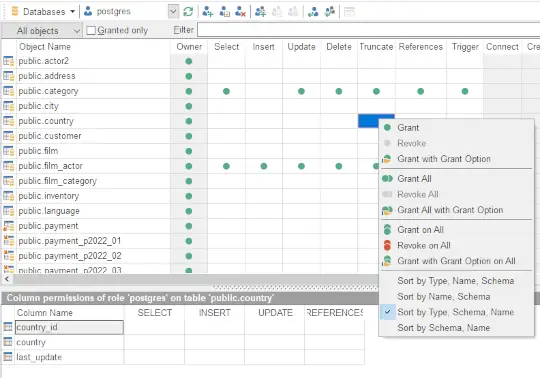Click the green Refresh arrows icon
Screen dimensions: 540x378
coord(188,12)
